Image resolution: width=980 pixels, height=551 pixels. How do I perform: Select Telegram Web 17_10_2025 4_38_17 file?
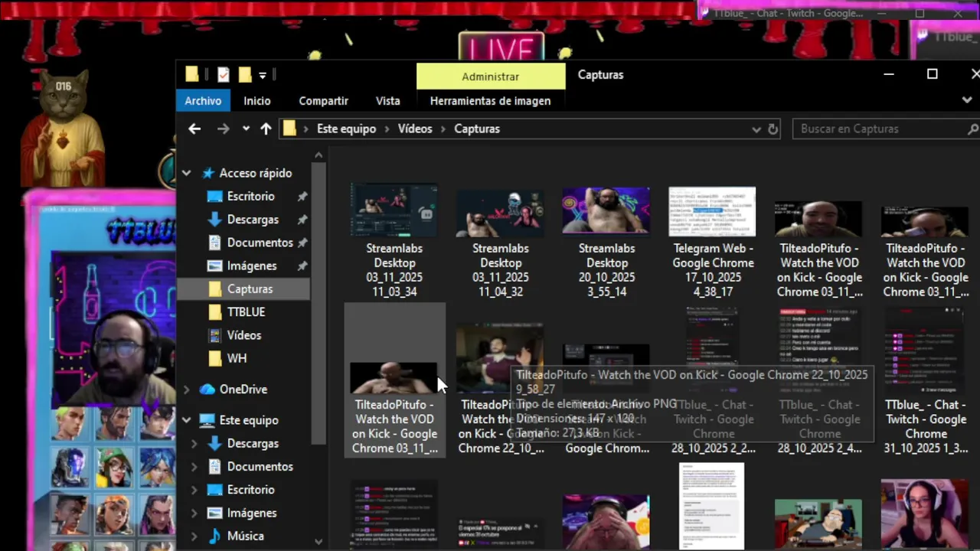tap(713, 242)
